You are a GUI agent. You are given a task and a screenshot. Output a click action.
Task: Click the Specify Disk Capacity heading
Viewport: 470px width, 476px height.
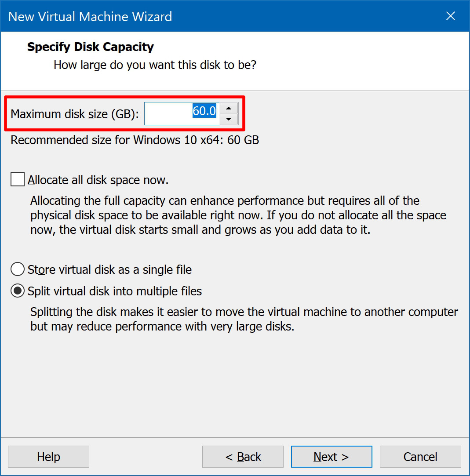coord(91,47)
